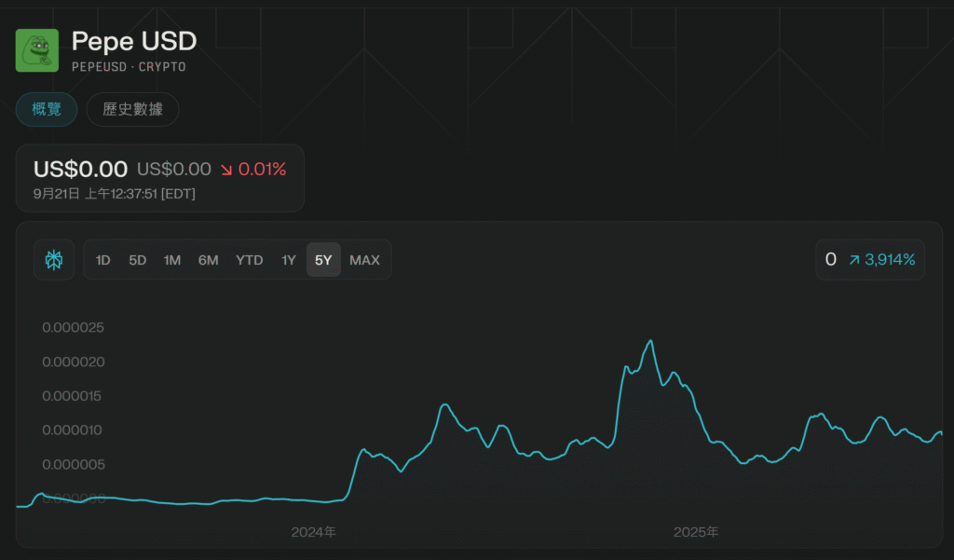Click the chart mode icon beside 1D
The width and height of the screenshot is (954, 560).
coord(54,260)
